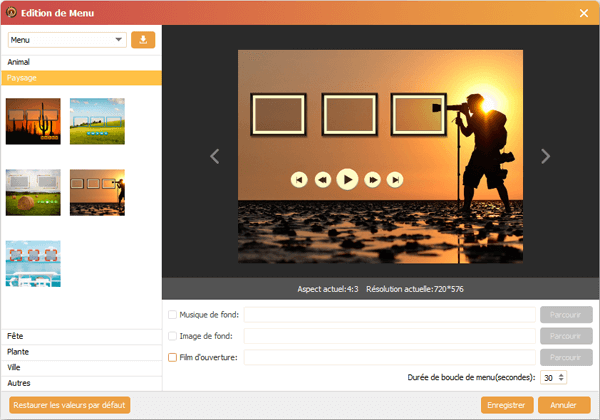This screenshot has width=600, height=420.
Task: Click Restaurer les valeurs par défaut
Action: (69, 405)
